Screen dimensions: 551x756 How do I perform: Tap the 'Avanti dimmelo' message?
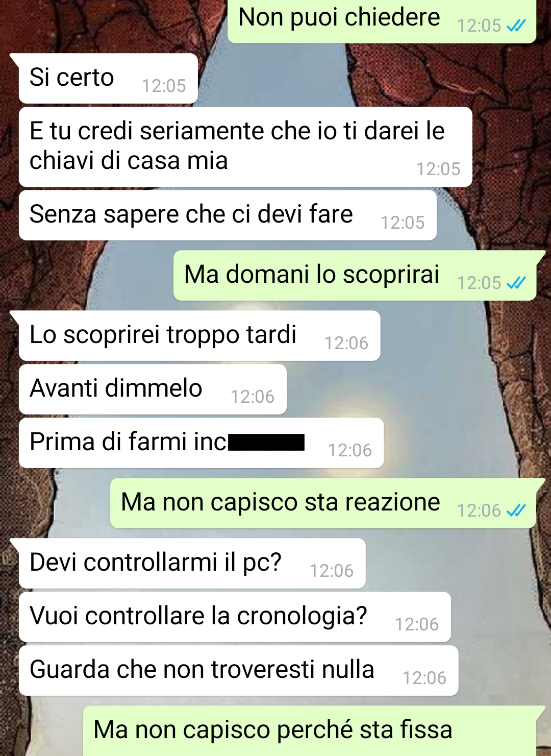point(153,389)
